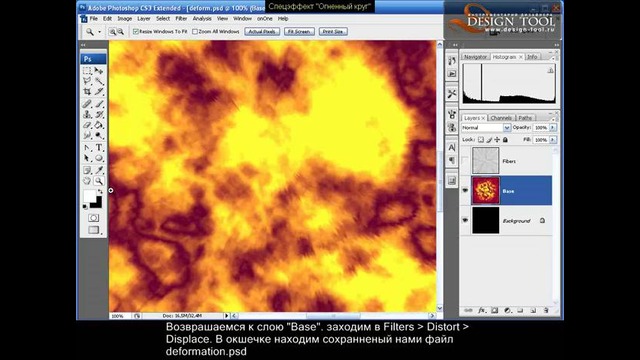This screenshot has height=360, width=640.
Task: Open Zoom tool preset picker dropdown
Action: pyautogui.click(x=99, y=32)
